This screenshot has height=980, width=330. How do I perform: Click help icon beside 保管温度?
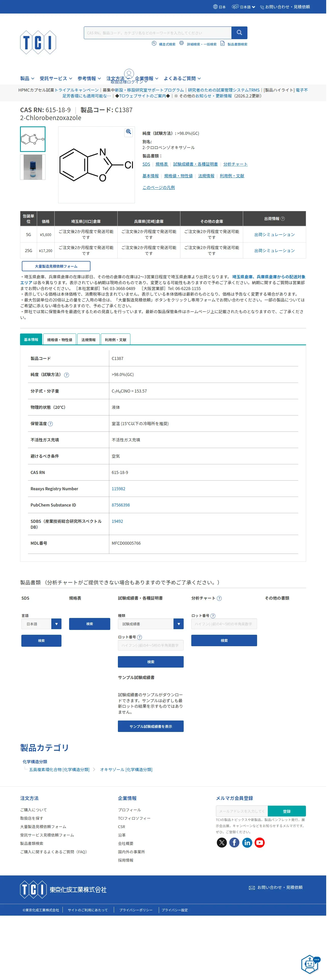coord(51,424)
